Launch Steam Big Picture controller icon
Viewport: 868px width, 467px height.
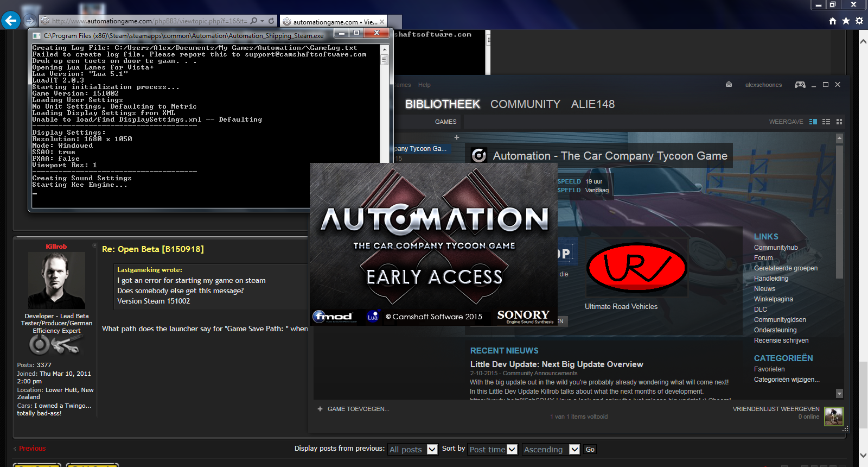tap(800, 84)
